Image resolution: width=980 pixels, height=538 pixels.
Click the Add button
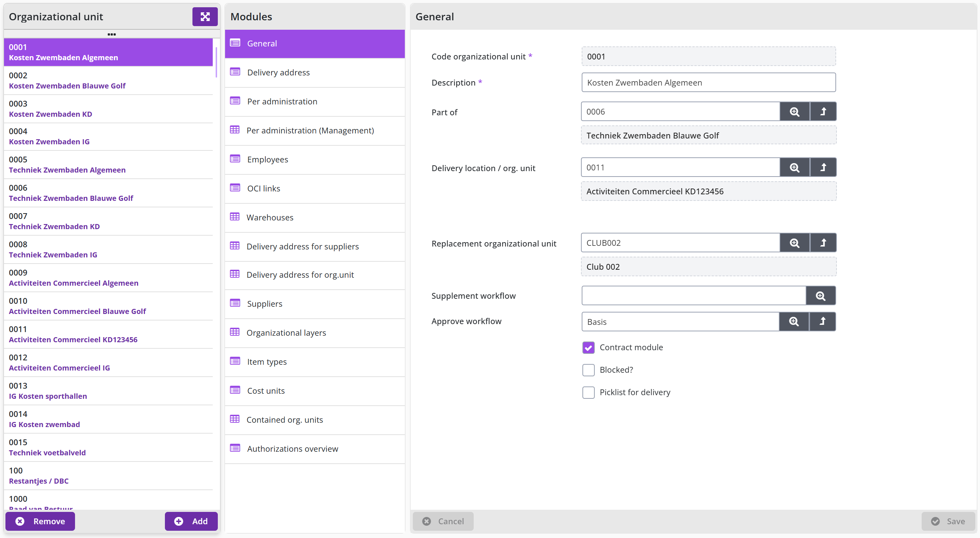pyautogui.click(x=191, y=521)
